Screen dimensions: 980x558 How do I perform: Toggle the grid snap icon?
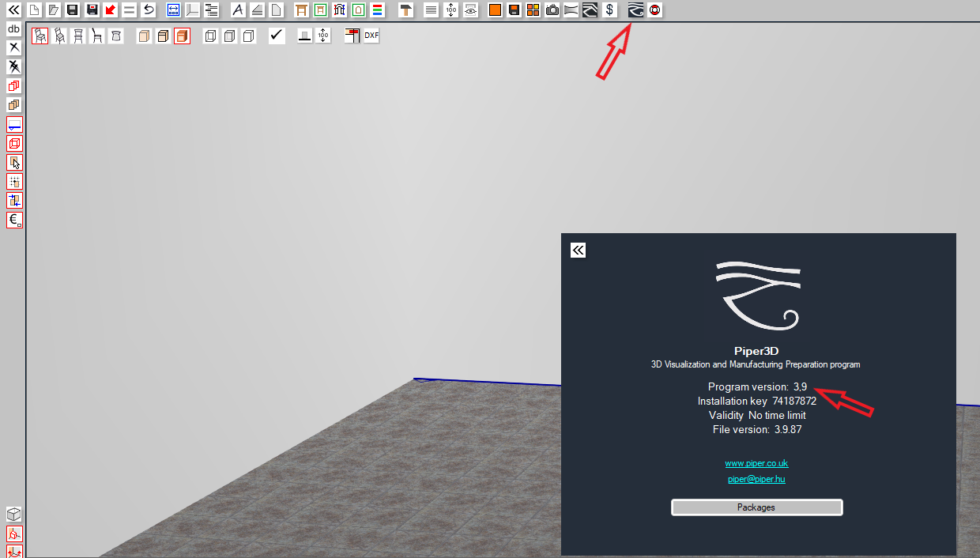14,182
